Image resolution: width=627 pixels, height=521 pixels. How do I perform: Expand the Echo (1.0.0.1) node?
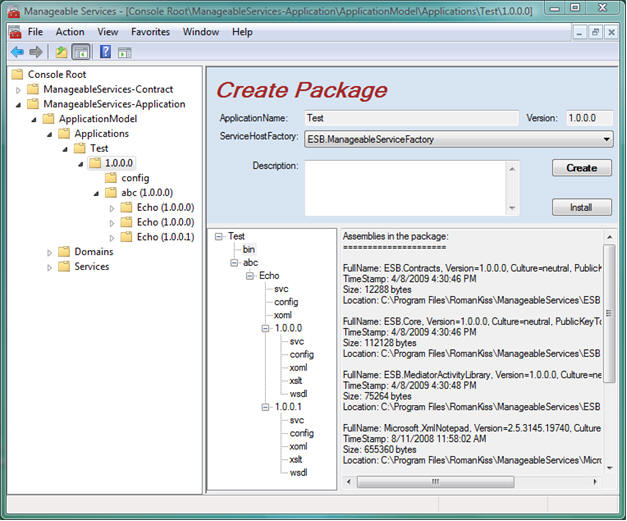click(x=112, y=238)
